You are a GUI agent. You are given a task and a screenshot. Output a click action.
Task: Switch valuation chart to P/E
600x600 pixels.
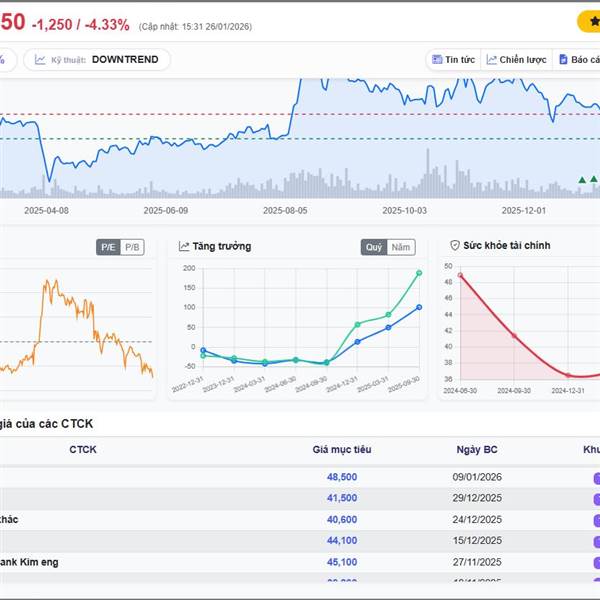pyautogui.click(x=108, y=247)
